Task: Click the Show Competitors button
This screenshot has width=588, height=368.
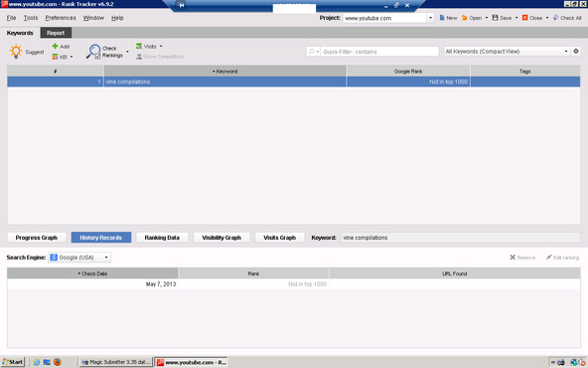Action: [160, 57]
